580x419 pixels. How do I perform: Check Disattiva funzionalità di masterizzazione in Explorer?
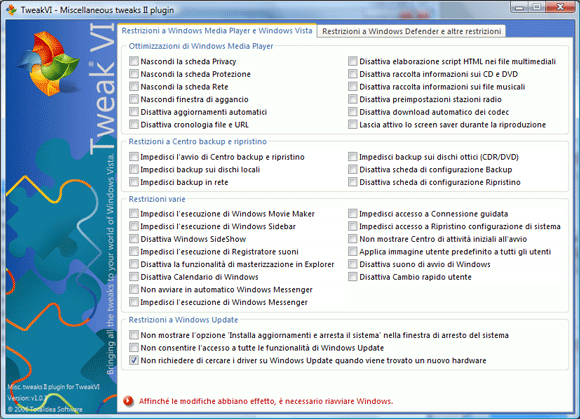(134, 264)
